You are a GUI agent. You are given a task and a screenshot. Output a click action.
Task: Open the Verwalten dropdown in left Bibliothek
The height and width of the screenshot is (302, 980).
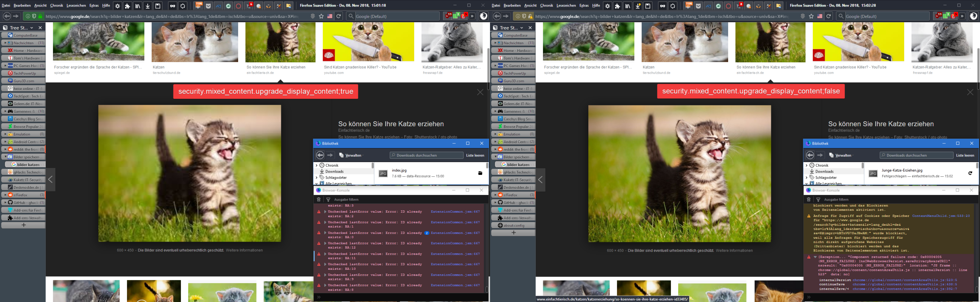tap(352, 155)
